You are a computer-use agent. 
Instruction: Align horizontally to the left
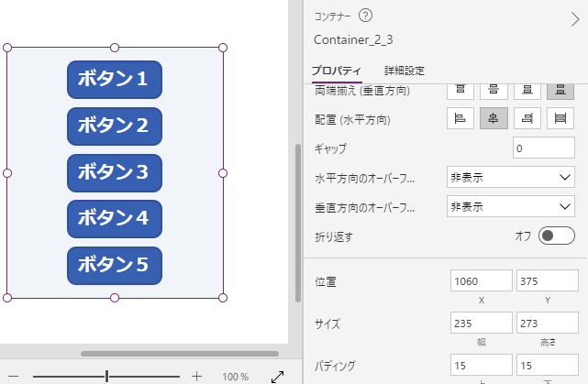(460, 118)
